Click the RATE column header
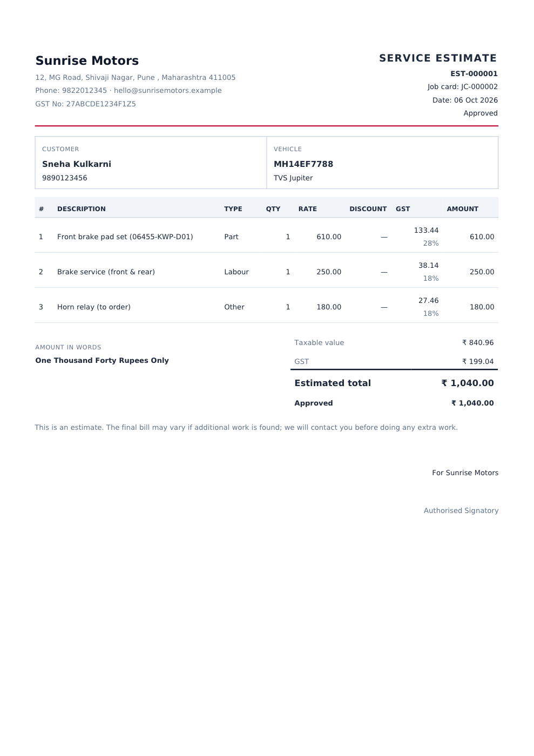Image resolution: width=534 pixels, height=756 pixels. coord(308,208)
